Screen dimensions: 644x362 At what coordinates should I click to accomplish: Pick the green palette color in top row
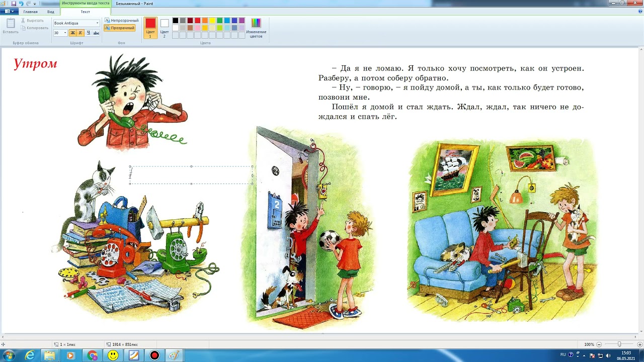tap(219, 21)
